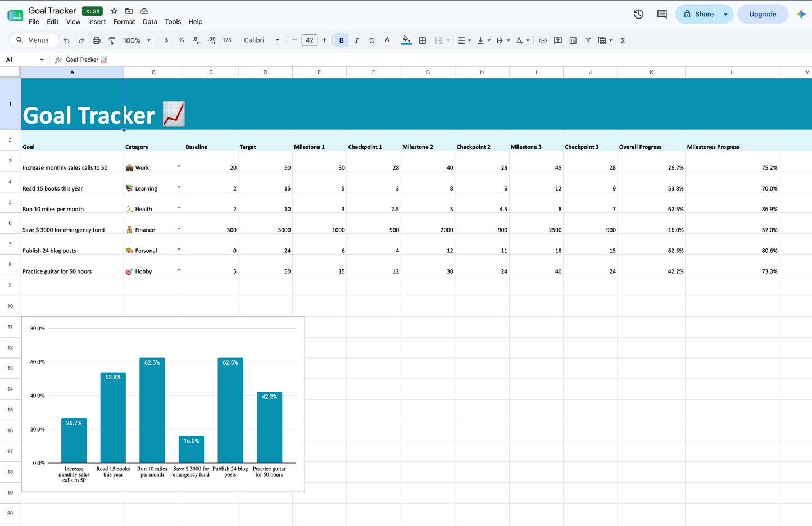Open the Calibri font dropdown
The height and width of the screenshot is (526, 812).
pos(262,40)
